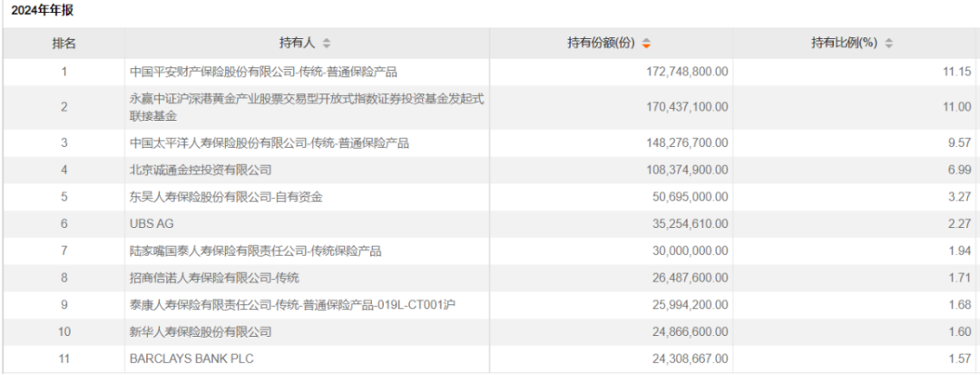The width and height of the screenshot is (980, 375).
Task: Click share amount 30,000,000.00
Action: coord(690,252)
